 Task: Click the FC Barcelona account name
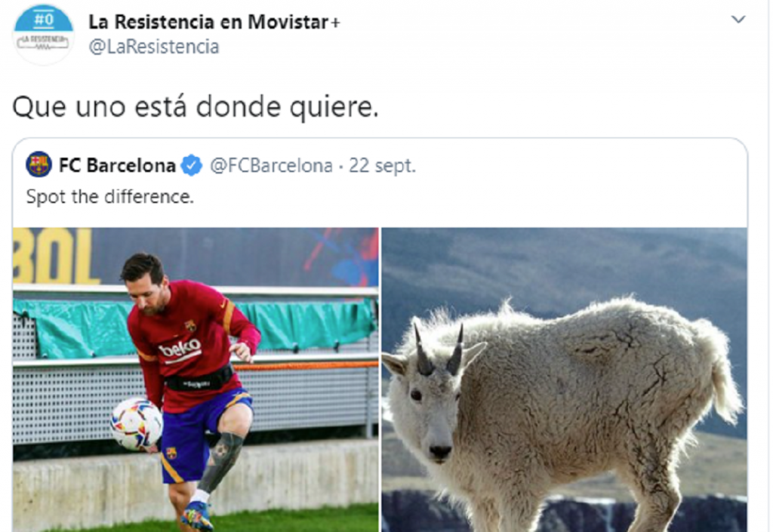point(117,165)
